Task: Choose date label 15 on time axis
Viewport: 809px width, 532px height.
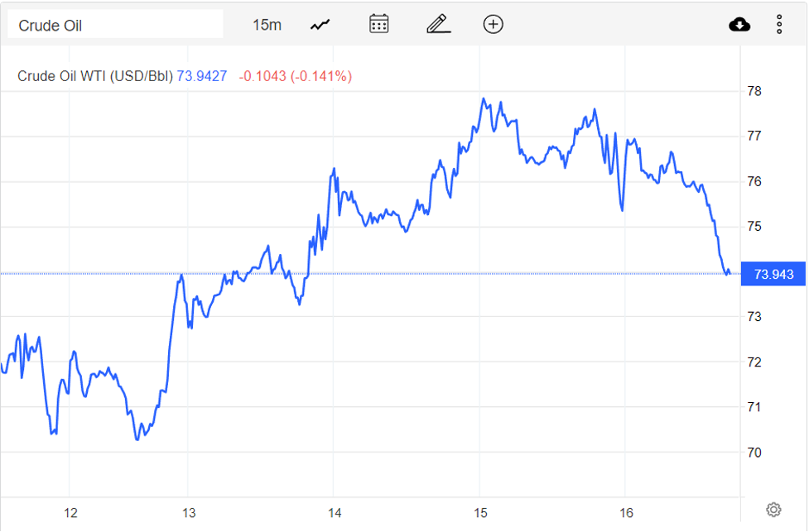Action: (x=480, y=510)
